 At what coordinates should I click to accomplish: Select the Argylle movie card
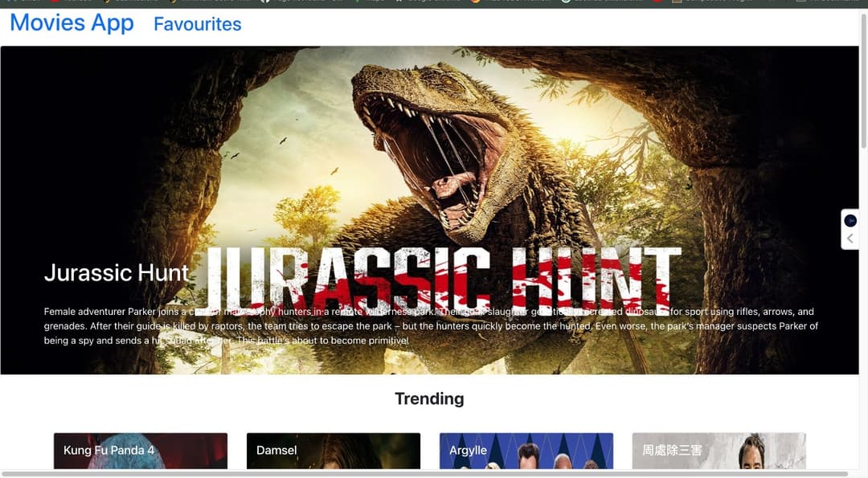526,451
